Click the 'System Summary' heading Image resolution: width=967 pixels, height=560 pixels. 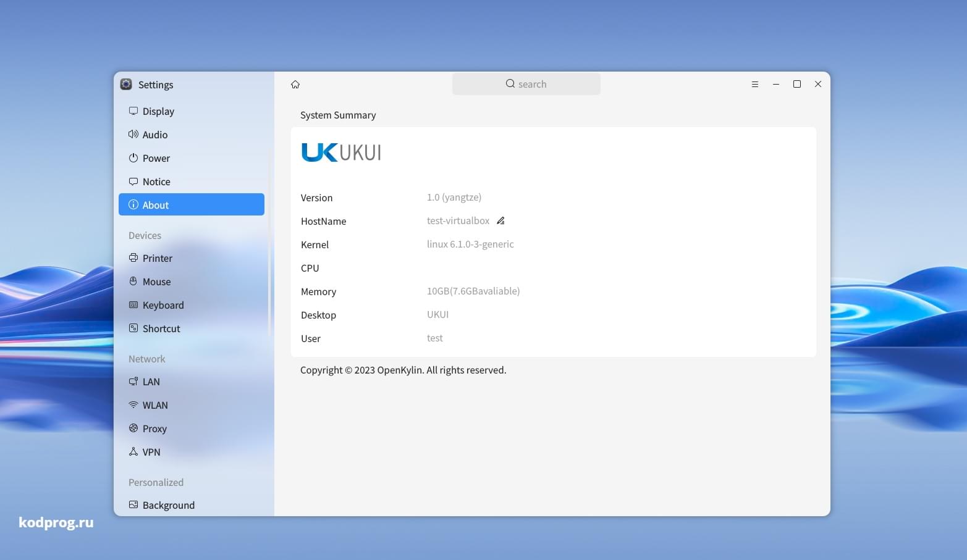click(x=338, y=115)
